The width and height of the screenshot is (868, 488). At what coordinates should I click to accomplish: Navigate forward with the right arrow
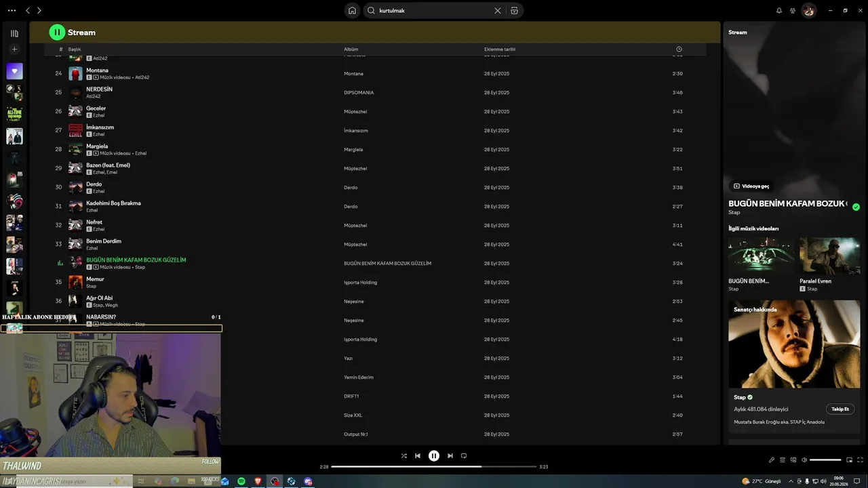[39, 11]
